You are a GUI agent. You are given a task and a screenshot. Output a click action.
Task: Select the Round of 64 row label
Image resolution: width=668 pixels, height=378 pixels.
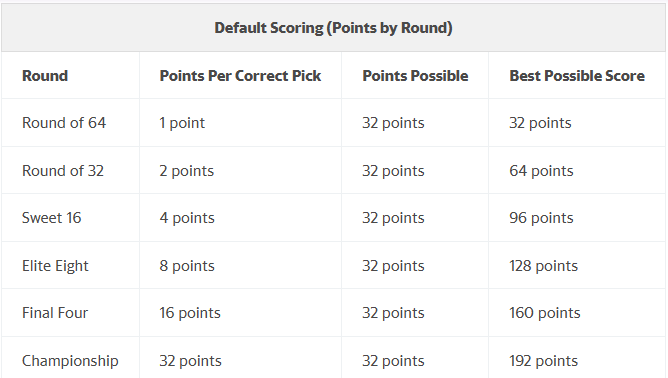(64, 123)
